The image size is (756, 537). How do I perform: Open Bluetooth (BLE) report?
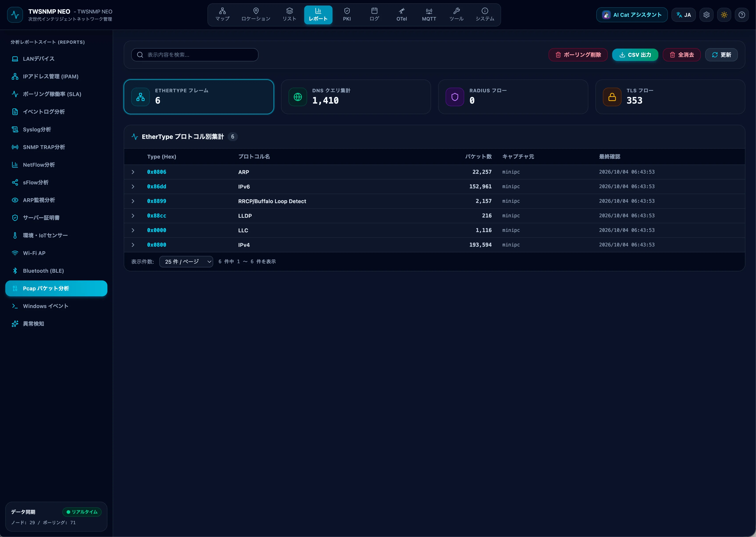56,271
